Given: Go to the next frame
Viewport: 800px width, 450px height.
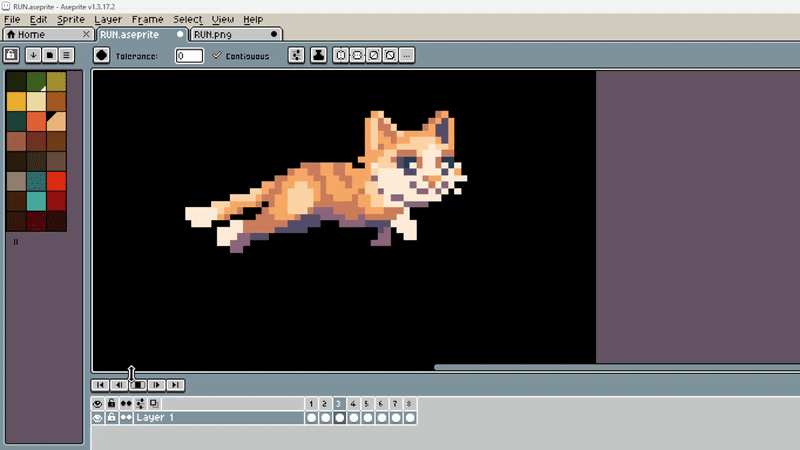Looking at the screenshot, I should coord(157,385).
